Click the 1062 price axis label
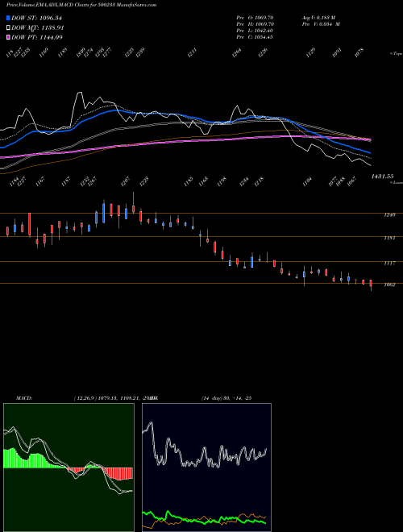Image resolution: width=403 pixels, height=532 pixels. click(389, 285)
